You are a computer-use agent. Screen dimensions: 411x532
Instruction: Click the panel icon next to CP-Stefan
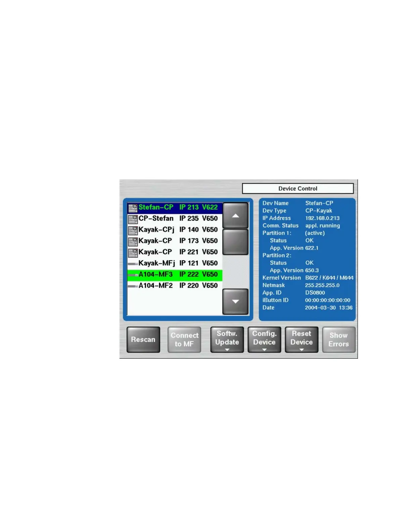[133, 219]
